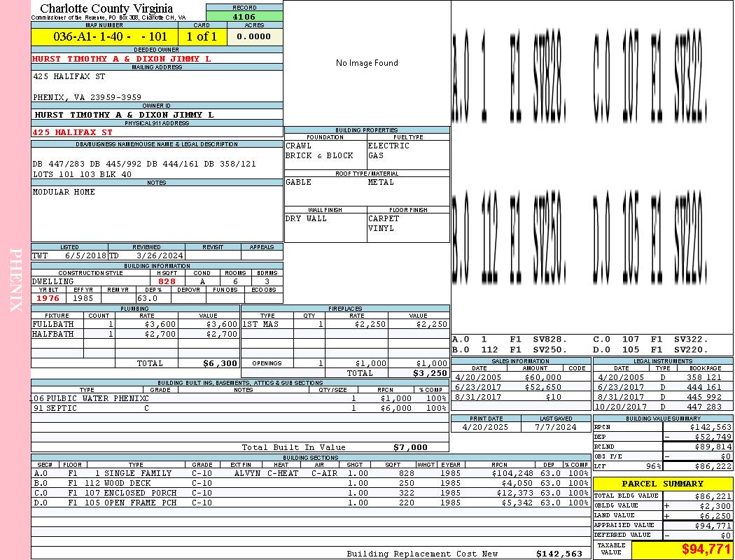735x560 pixels.
Task: Click sketch legend line D.0 105 F1 SV220
Action: [650, 349]
